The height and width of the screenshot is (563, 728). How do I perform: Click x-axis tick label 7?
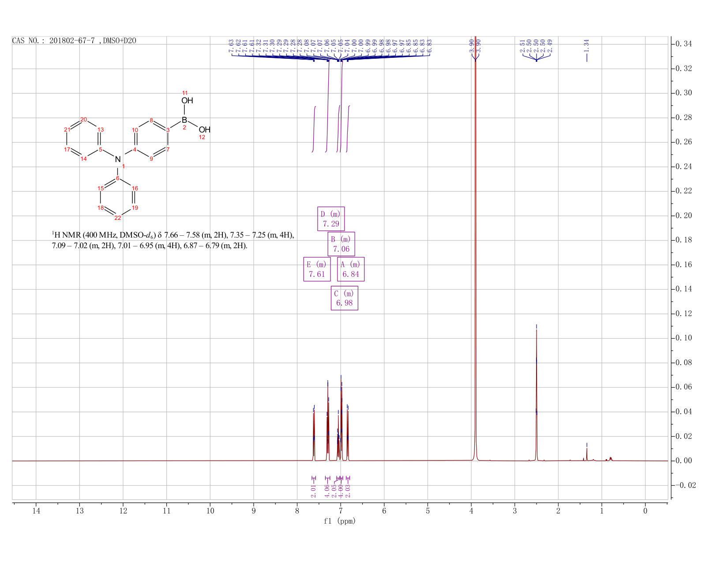pos(341,510)
